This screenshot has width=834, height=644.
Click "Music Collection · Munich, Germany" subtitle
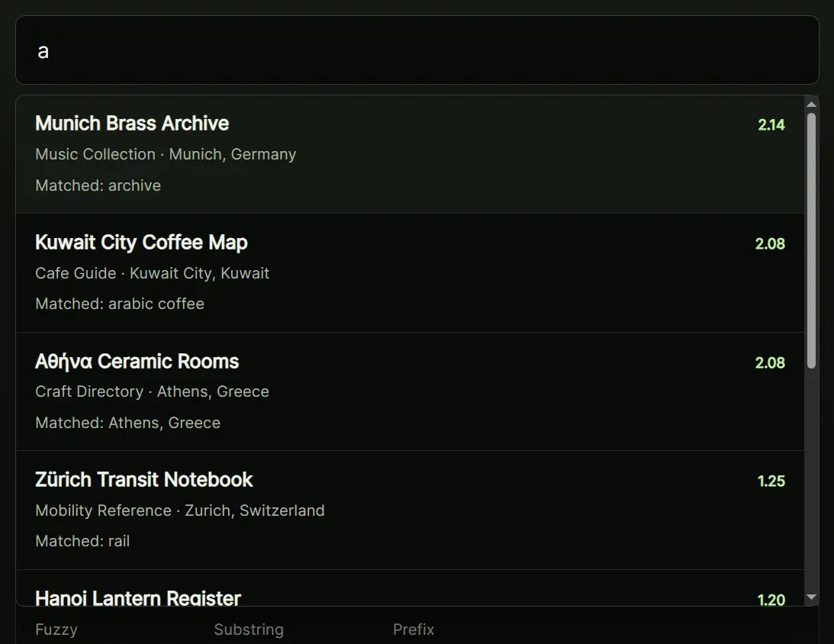coord(166,154)
